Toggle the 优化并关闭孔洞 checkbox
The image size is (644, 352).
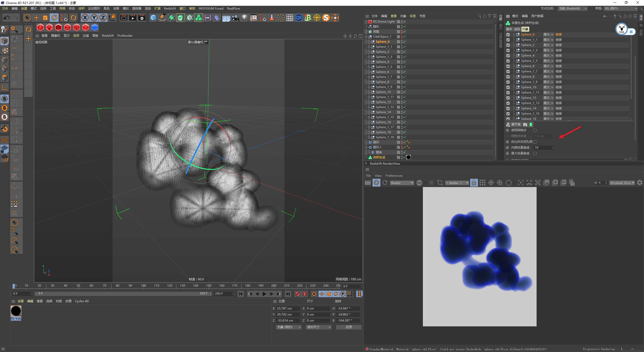coord(535,142)
